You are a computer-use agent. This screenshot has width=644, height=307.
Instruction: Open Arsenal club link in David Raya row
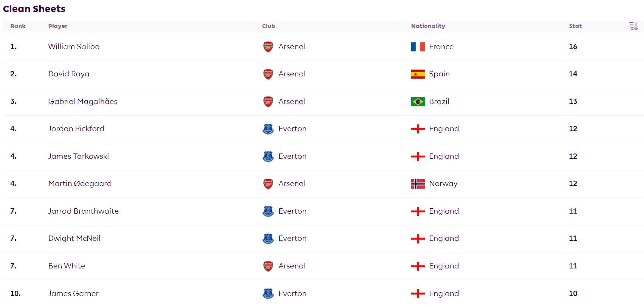coord(292,74)
